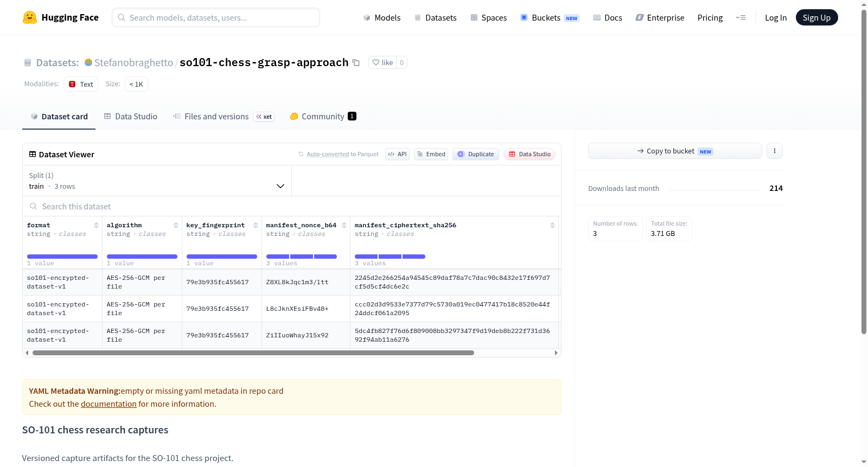Open Docs in the top navigation
The image size is (868, 467).
tap(608, 17)
